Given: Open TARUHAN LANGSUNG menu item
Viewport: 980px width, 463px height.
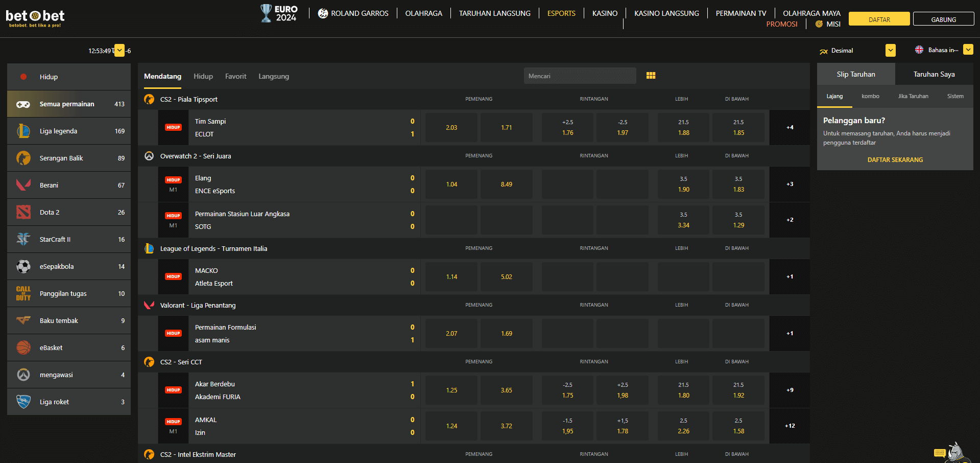Looking at the screenshot, I should tap(494, 13).
